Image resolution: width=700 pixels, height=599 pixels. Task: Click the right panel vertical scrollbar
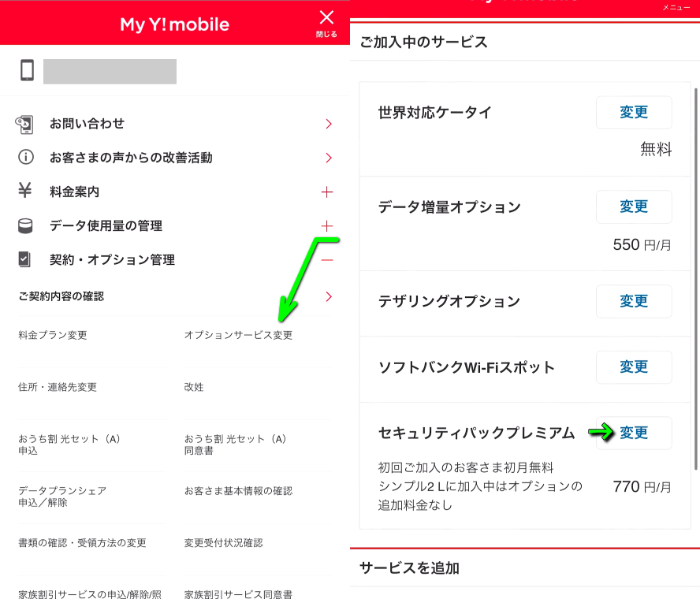[695, 279]
